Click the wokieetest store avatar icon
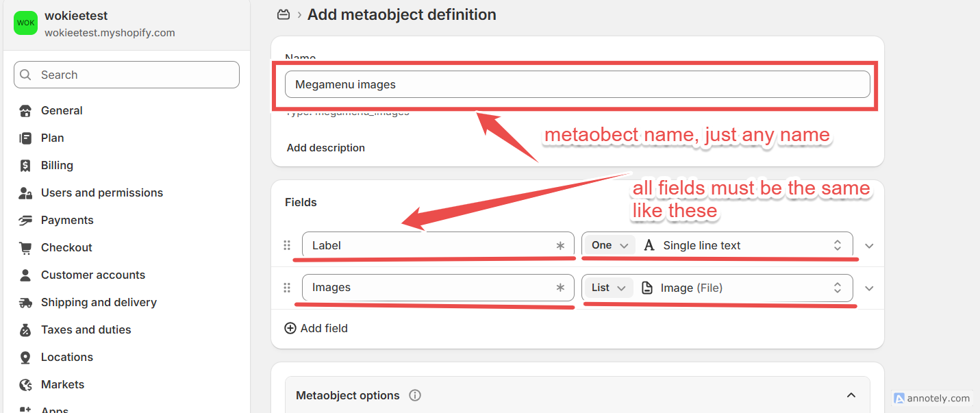The height and width of the screenshot is (413, 980). coord(26,23)
